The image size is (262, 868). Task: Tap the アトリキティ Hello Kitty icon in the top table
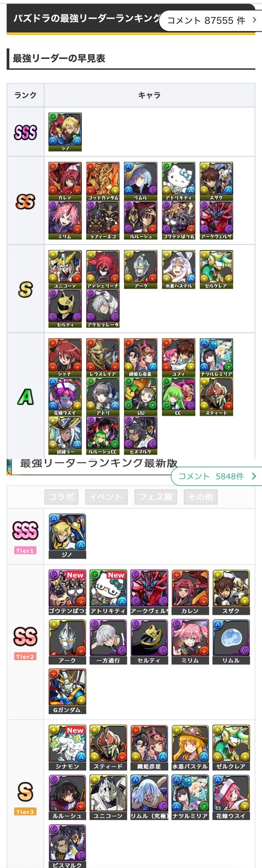(178, 181)
